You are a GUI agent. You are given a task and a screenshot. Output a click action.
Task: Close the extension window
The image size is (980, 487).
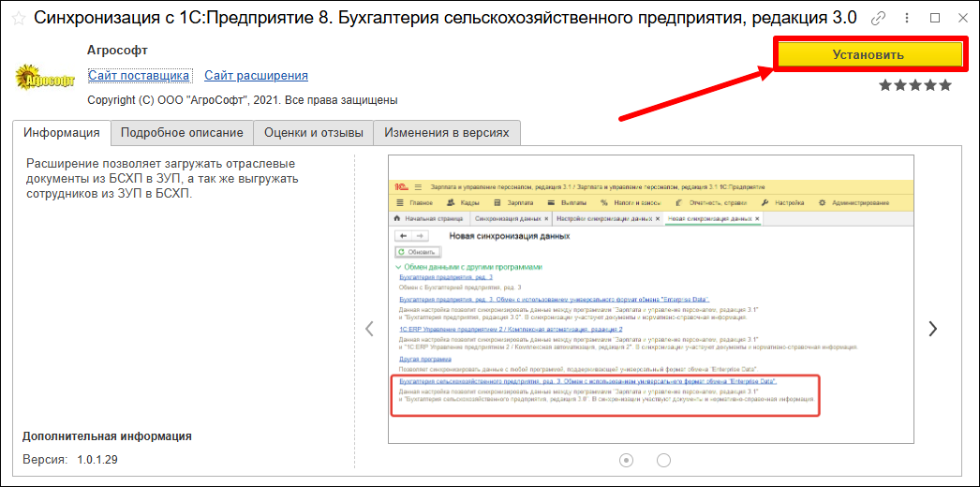click(962, 18)
